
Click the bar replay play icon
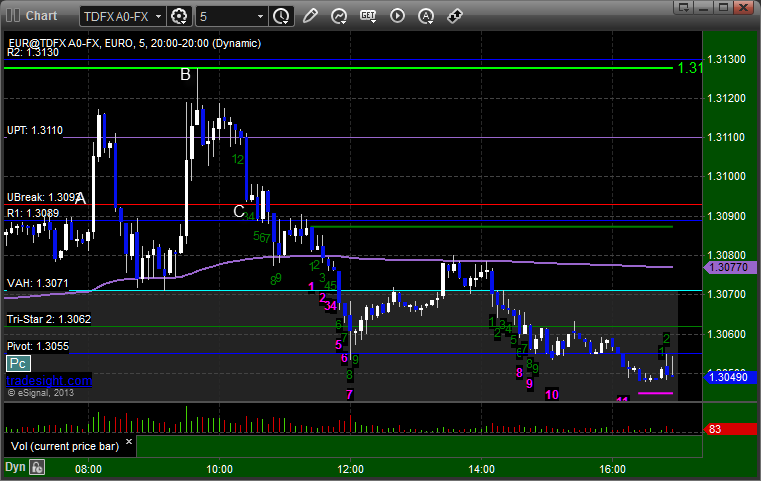397,16
